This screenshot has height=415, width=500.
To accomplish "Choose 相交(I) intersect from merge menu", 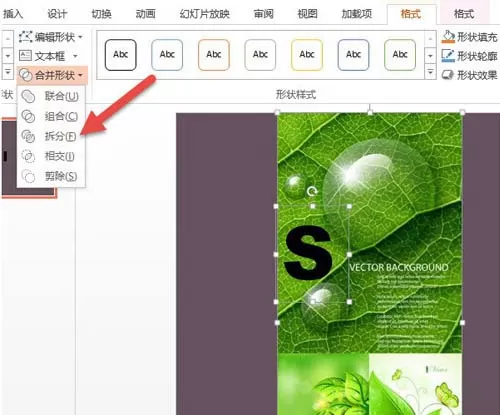I will coord(51,156).
